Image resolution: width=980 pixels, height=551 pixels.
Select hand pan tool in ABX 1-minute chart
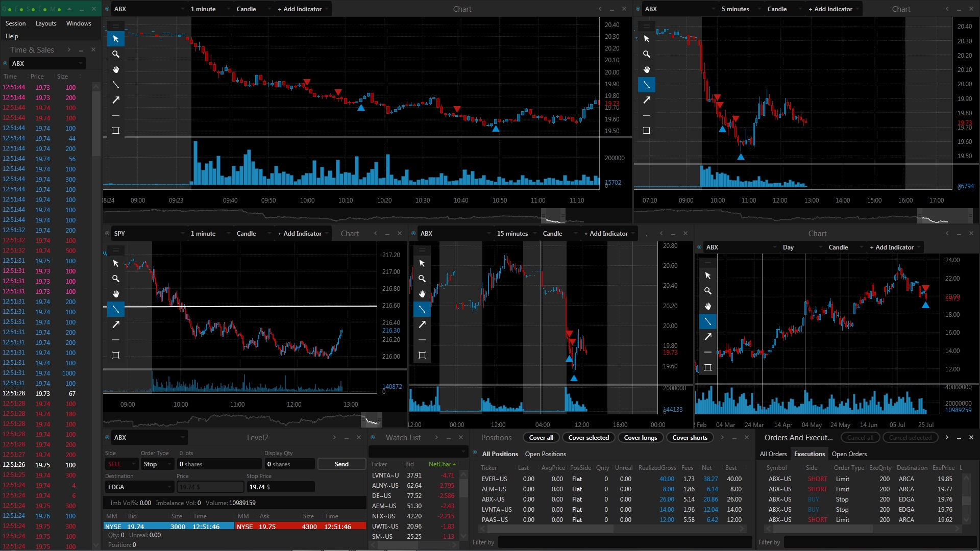click(x=116, y=69)
